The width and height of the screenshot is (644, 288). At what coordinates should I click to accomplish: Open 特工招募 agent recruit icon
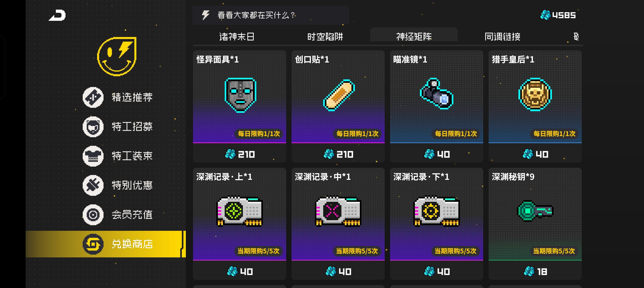tap(93, 127)
